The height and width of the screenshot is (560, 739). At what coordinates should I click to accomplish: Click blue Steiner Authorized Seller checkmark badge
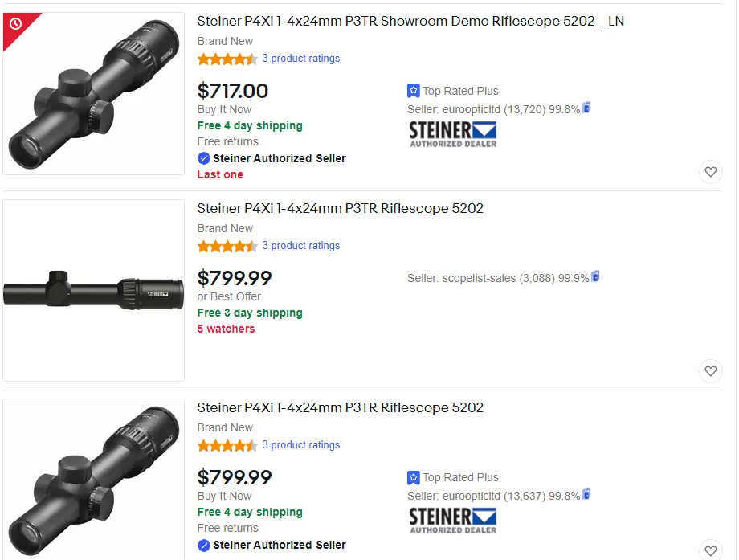(x=204, y=158)
